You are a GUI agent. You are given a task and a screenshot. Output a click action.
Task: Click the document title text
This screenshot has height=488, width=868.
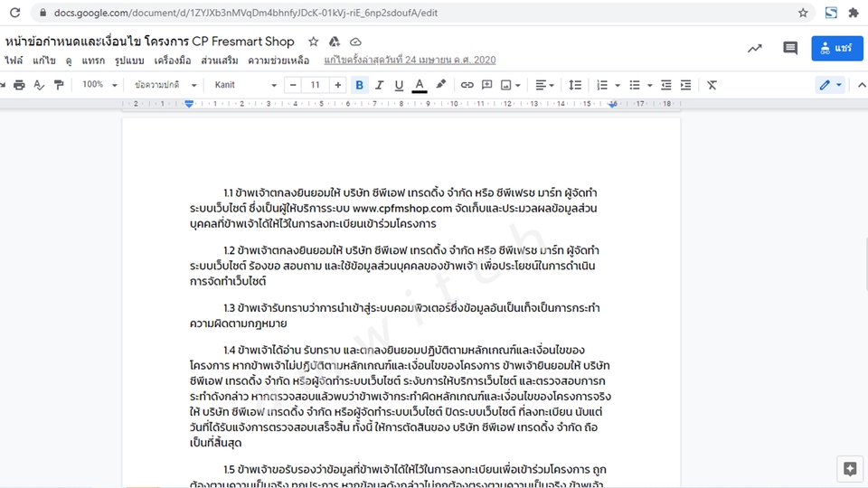point(150,42)
